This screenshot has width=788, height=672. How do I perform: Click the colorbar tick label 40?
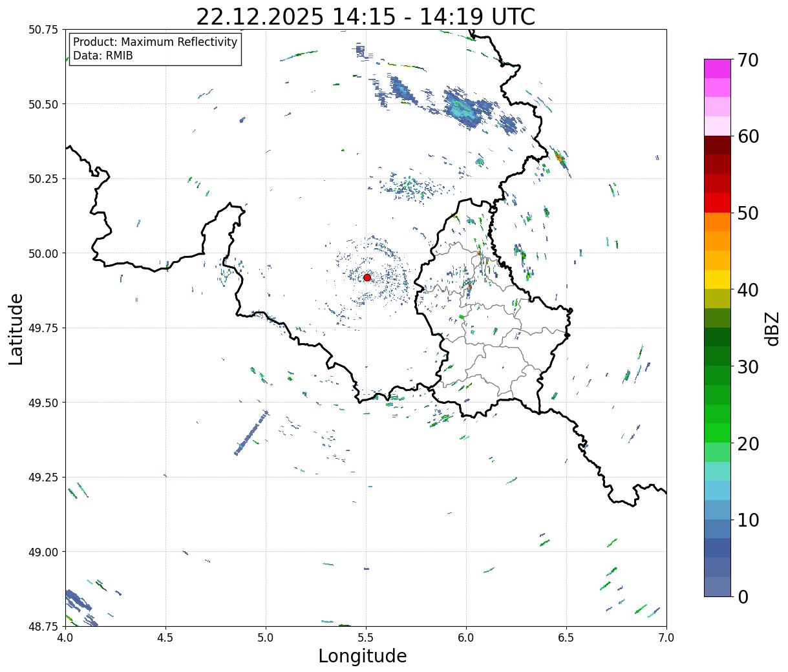(748, 290)
